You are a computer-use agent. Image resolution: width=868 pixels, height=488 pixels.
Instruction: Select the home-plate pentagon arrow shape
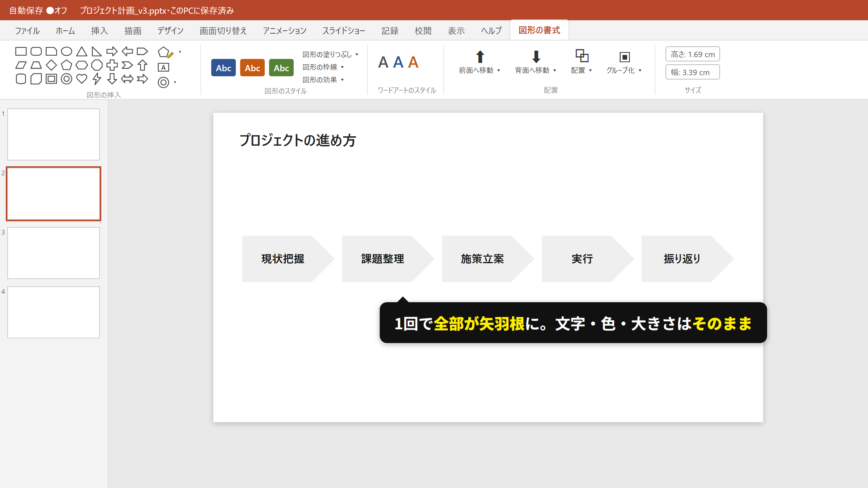pyautogui.click(x=142, y=51)
